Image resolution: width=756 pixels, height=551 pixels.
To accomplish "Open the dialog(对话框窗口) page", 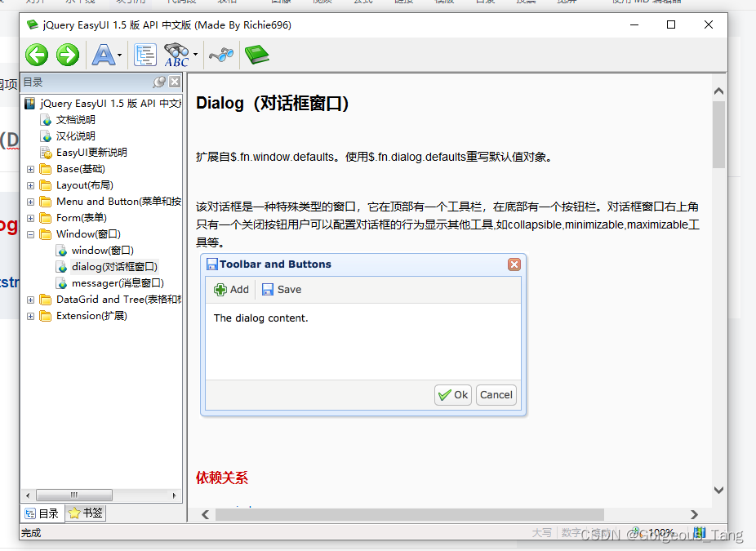I will [114, 267].
